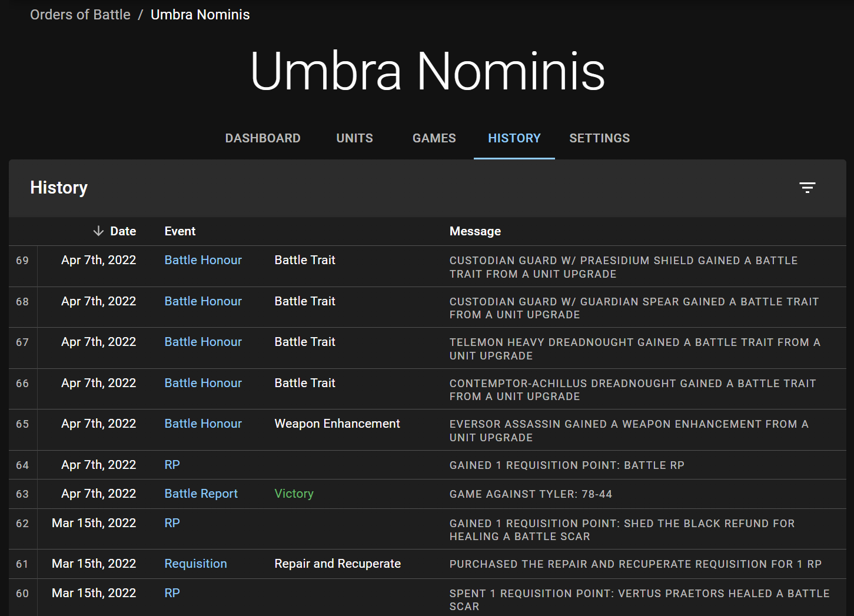
Task: Open Battle Report link in row 63
Action: (201, 494)
